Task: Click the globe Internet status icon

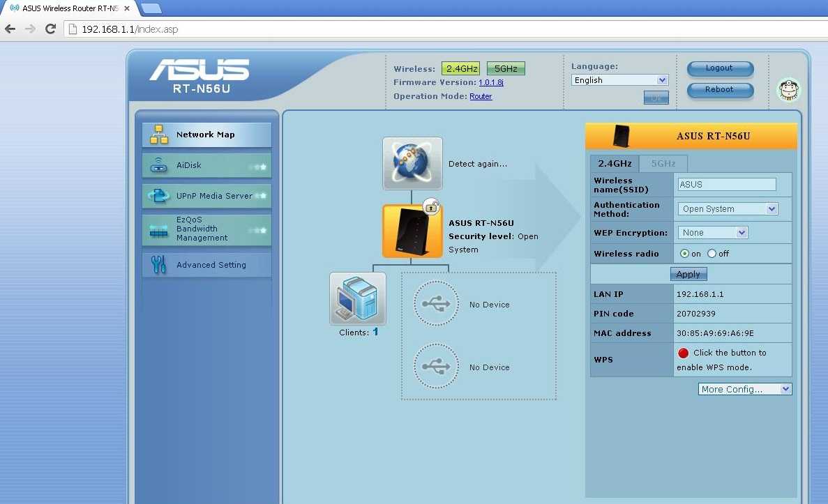Action: 412,163
